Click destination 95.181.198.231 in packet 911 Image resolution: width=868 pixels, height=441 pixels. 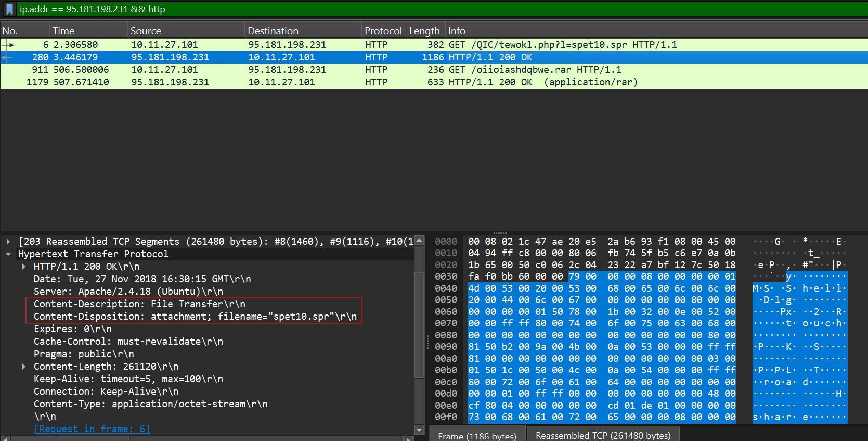pos(287,70)
